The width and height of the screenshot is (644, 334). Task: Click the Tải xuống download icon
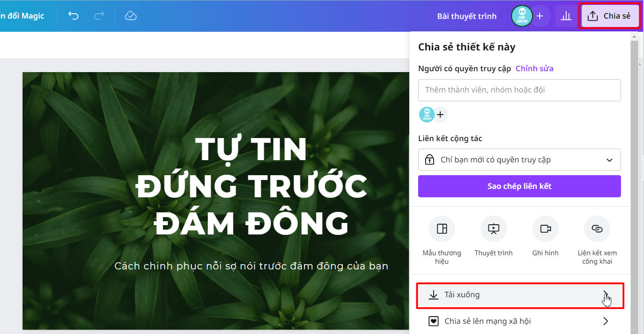[434, 294]
